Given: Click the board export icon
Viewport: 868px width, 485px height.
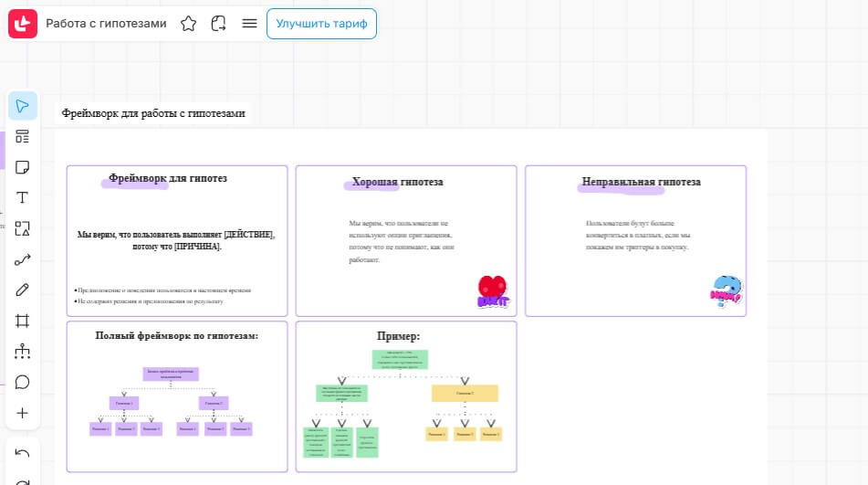Looking at the screenshot, I should pos(219,24).
